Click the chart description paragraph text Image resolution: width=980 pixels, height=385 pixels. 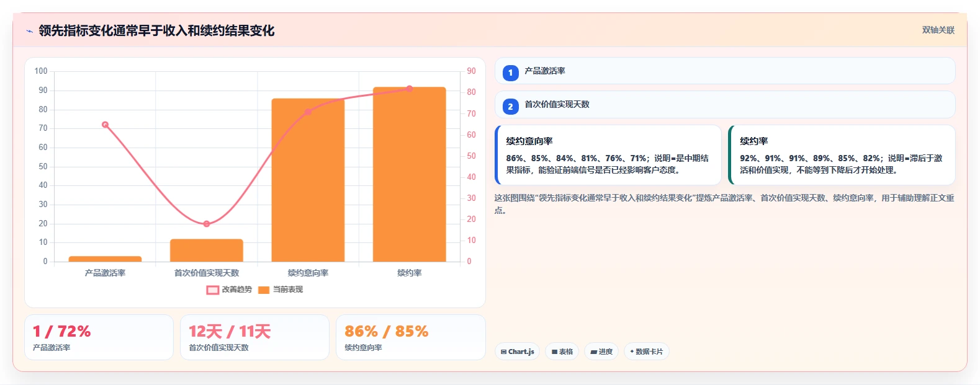(724, 204)
